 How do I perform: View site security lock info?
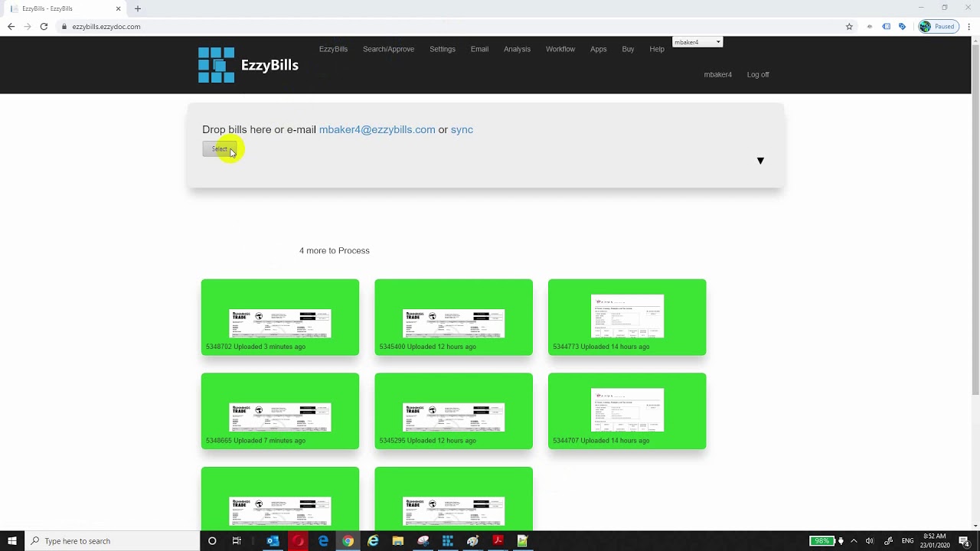64,27
